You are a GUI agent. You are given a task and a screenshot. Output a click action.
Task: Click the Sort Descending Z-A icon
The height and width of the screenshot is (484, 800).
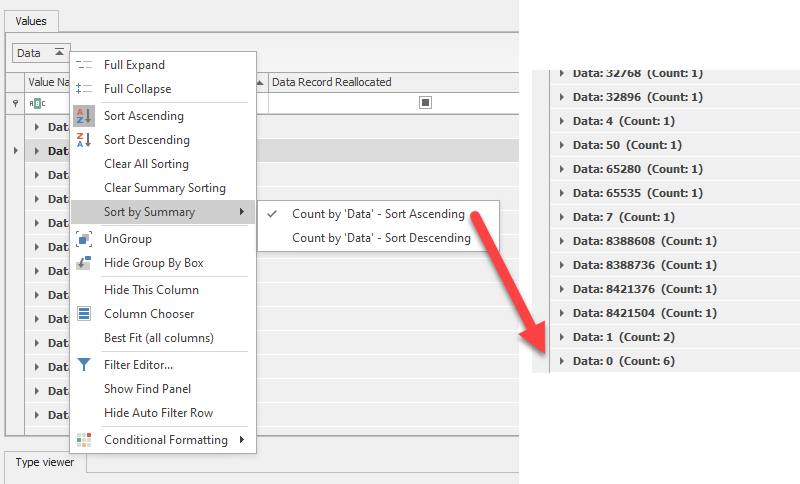84,140
